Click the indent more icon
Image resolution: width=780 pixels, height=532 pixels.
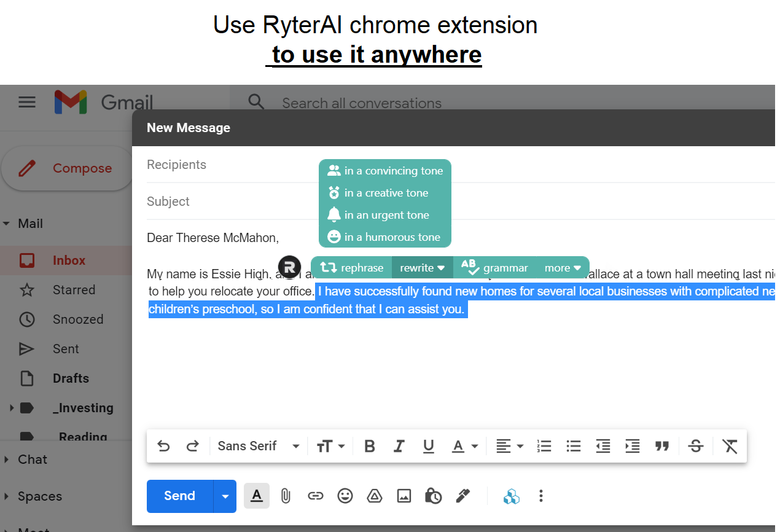pyautogui.click(x=633, y=446)
